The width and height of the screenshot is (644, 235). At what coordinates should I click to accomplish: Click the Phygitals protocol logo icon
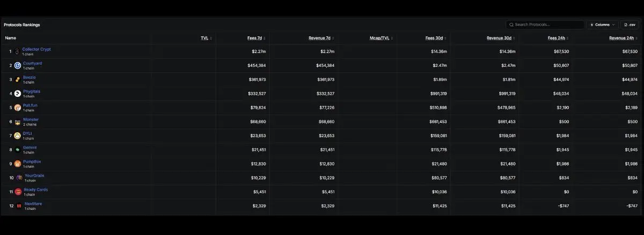18,94
